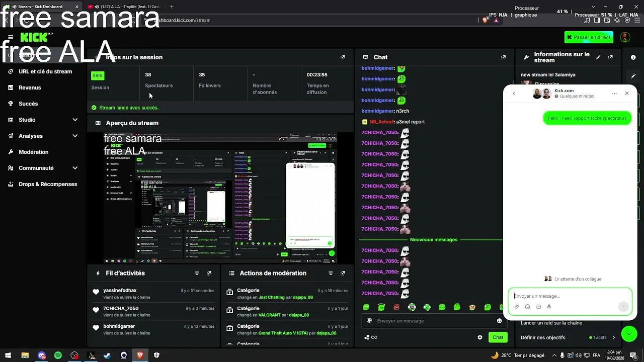Open the emoji picker in the chat input
The image size is (644, 362).
point(499,321)
